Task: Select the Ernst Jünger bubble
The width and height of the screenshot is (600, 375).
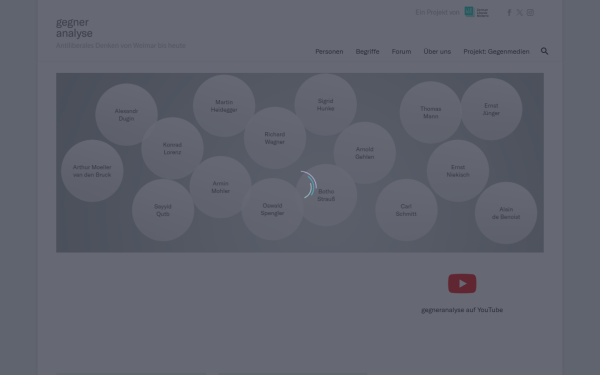Action: click(491, 109)
